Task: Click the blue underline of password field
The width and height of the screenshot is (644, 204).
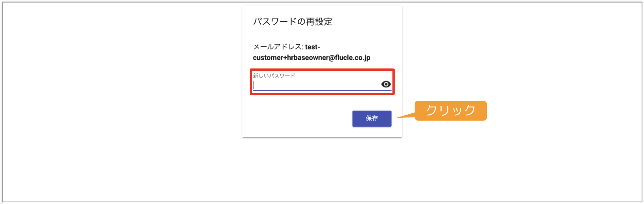Action: coord(322,91)
